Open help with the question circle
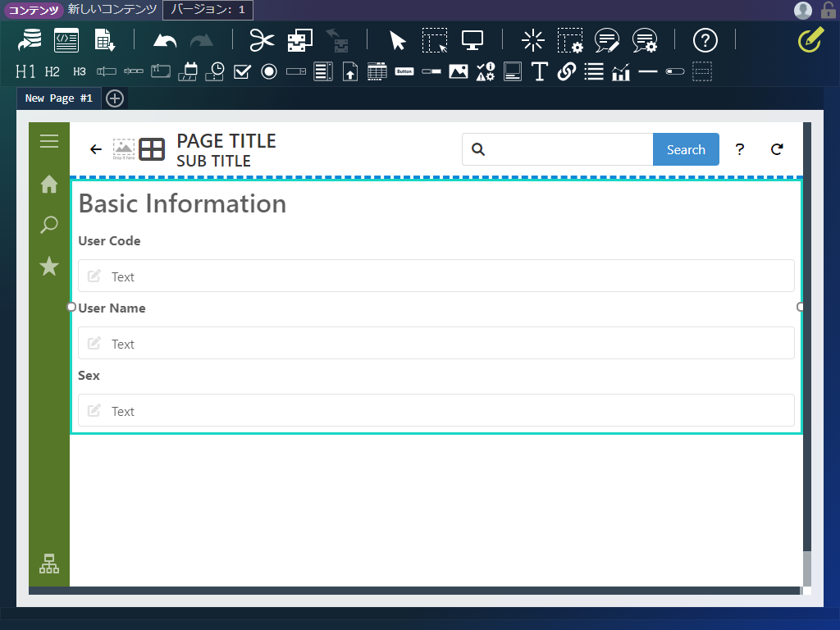The width and height of the screenshot is (840, 630). click(x=705, y=40)
